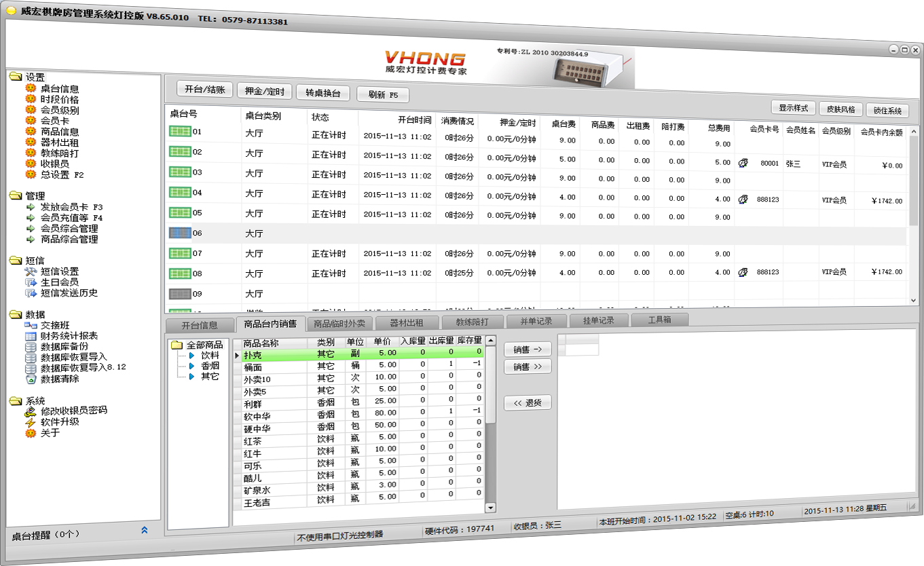Viewport: 924px width, 566px height.
Task: Click table 09 gray table icon
Action: (x=180, y=294)
